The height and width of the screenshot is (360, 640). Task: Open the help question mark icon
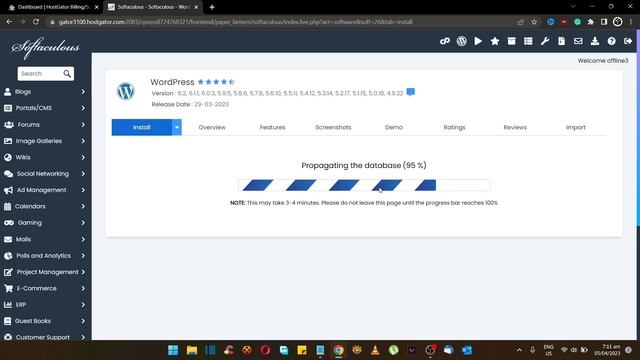[611, 41]
